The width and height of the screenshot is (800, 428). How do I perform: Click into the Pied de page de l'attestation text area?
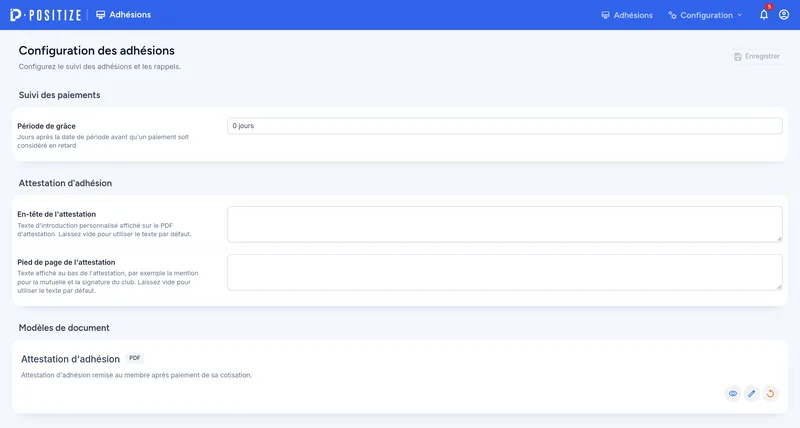point(505,272)
